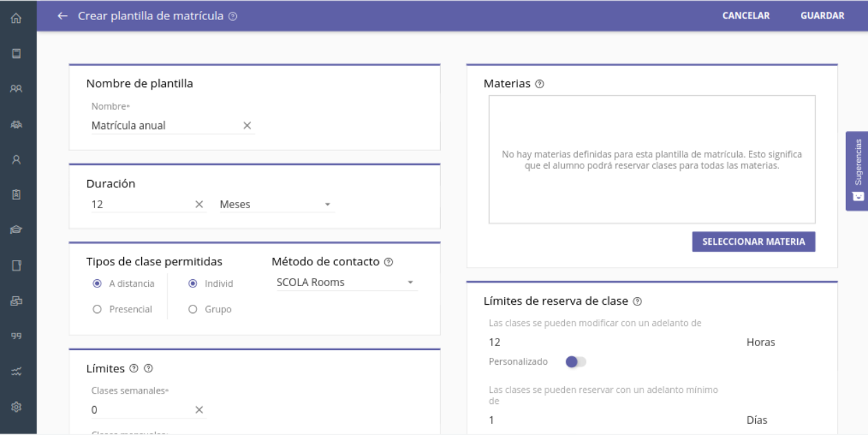
Task: Click the back arrow beside Crear plantilla
Action: (63, 16)
